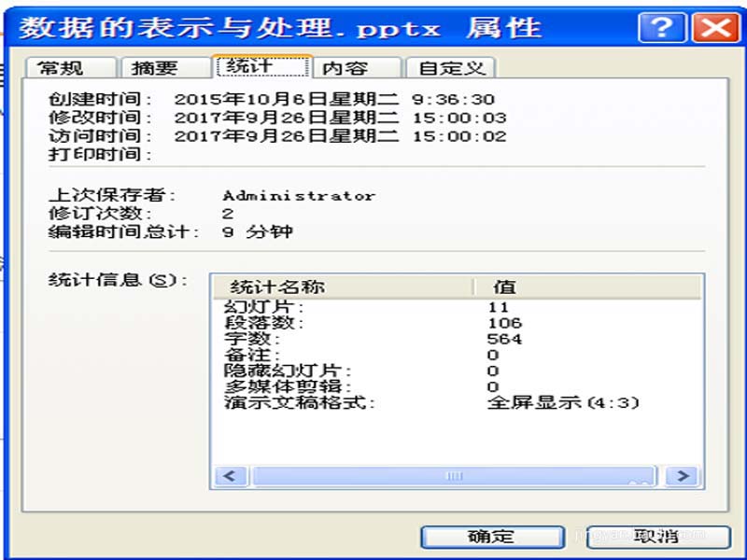Screen dimensions: 747x560
Task: Click the 确定 button
Action: (x=493, y=537)
